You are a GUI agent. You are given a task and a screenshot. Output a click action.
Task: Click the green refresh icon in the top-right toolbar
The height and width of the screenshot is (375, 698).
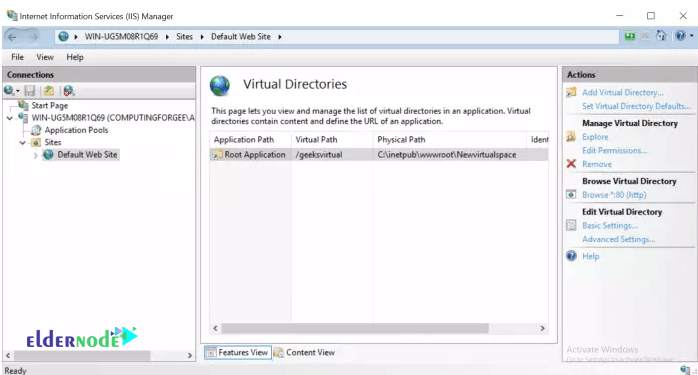[x=629, y=36]
